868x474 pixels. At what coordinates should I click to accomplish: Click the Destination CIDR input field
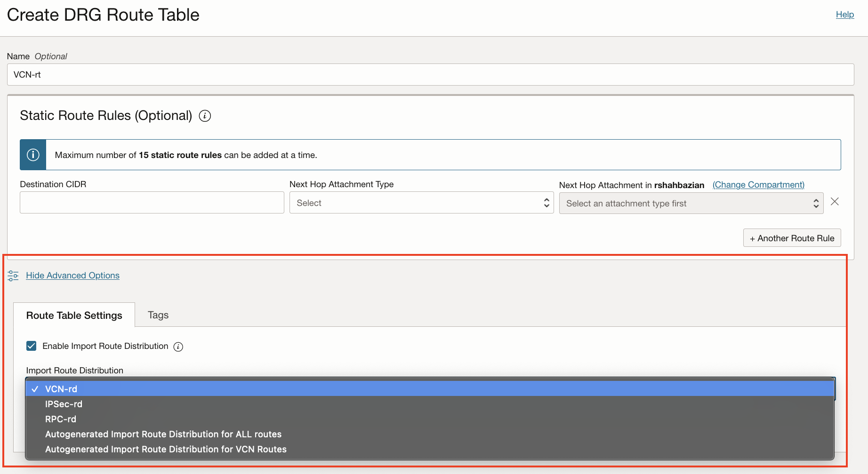pos(152,202)
